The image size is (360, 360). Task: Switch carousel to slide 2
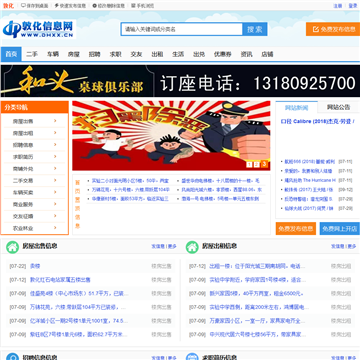point(257,164)
